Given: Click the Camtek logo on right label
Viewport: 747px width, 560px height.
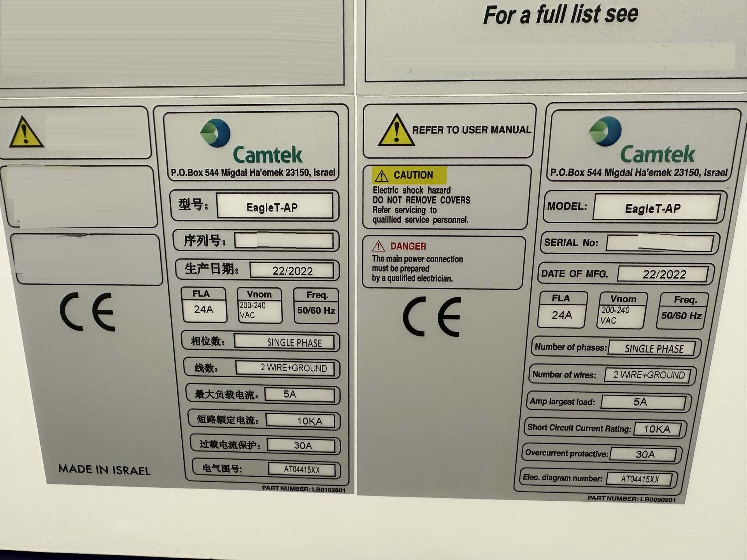Looking at the screenshot, I should pos(605,131).
